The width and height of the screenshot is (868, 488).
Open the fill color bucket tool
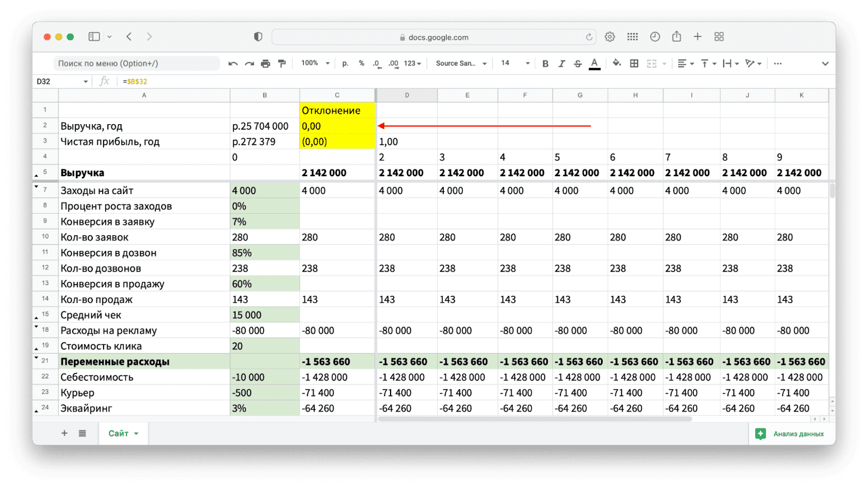pyautogui.click(x=617, y=63)
